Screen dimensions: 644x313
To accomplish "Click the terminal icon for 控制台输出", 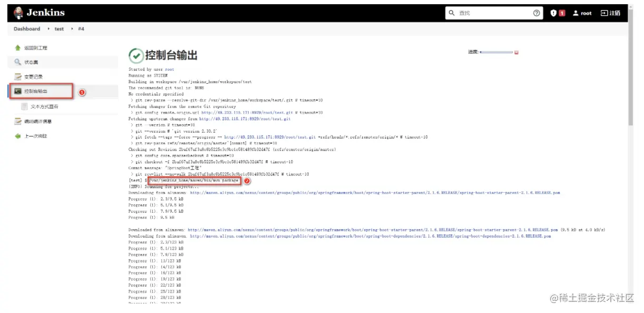I will coord(17,91).
